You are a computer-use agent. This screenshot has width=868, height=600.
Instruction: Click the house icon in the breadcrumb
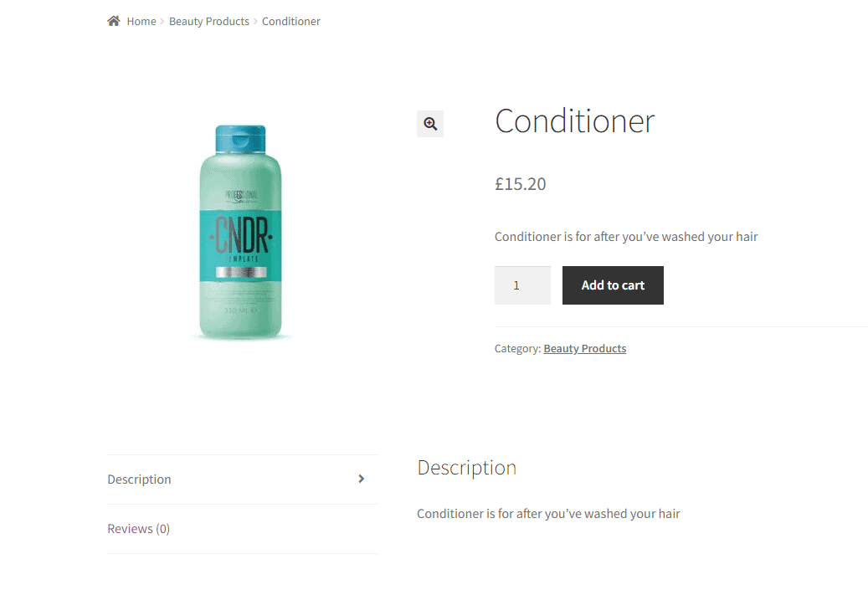pos(114,21)
